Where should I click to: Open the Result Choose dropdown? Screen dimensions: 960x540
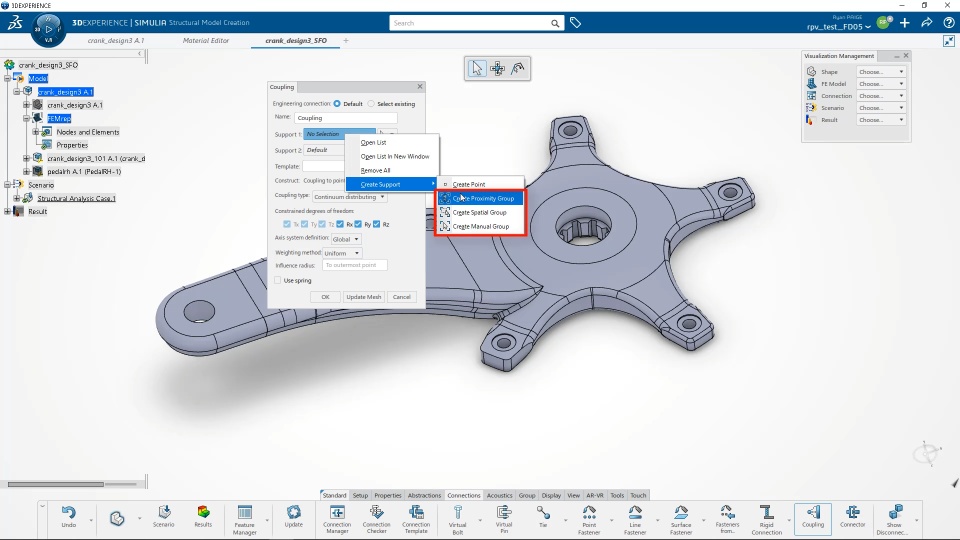(x=880, y=120)
